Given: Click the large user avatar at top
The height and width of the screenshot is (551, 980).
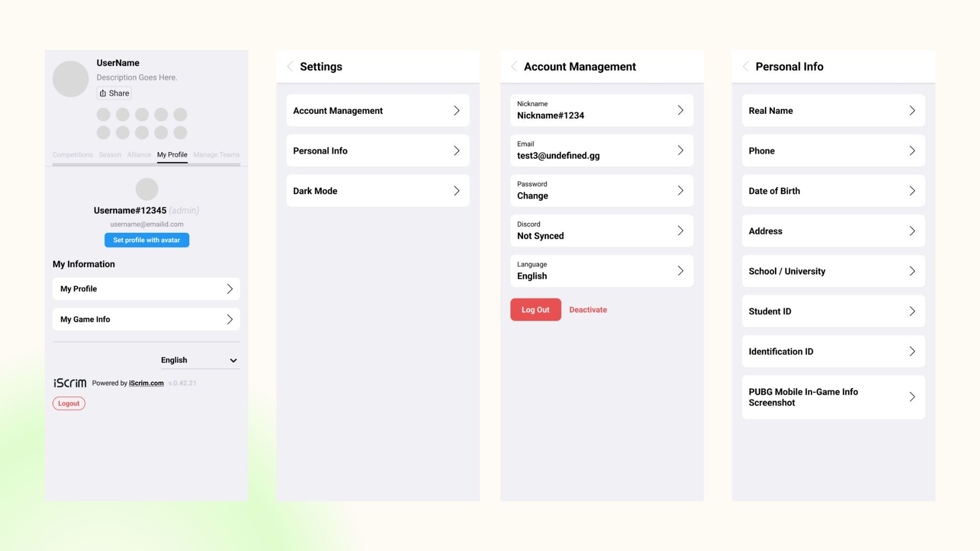Looking at the screenshot, I should pyautogui.click(x=71, y=79).
